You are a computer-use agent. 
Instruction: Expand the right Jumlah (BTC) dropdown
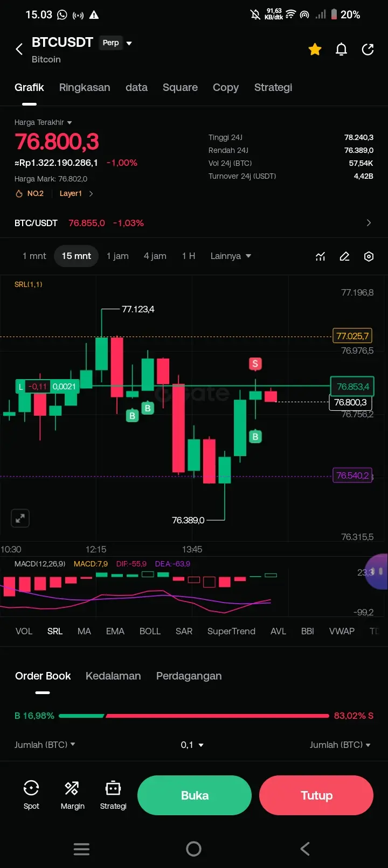[x=340, y=745]
